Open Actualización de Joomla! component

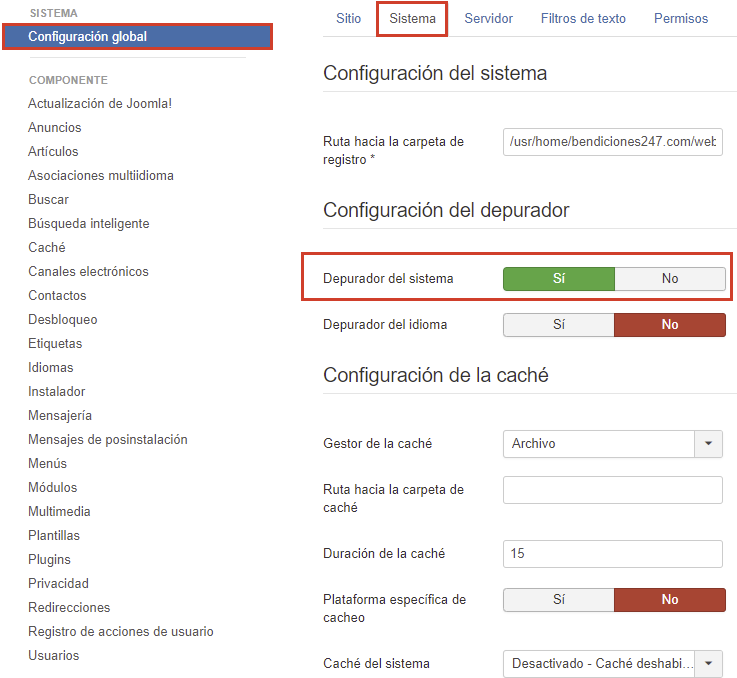(99, 104)
